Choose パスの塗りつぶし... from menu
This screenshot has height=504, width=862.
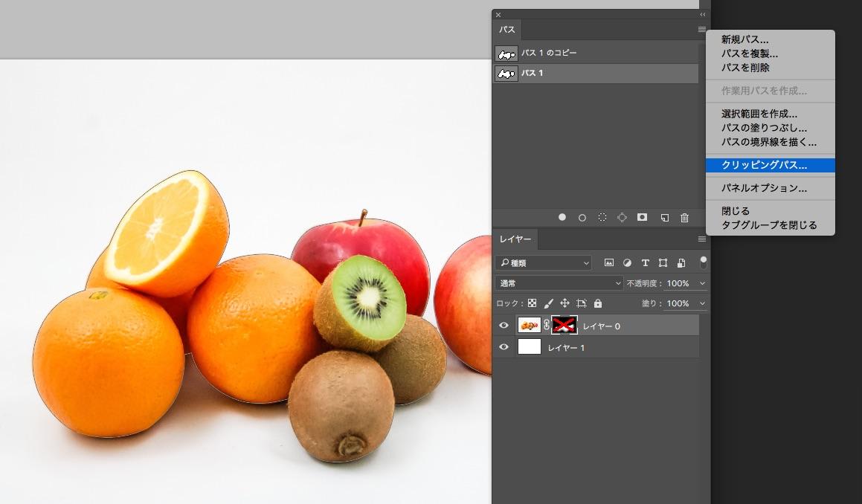click(764, 128)
